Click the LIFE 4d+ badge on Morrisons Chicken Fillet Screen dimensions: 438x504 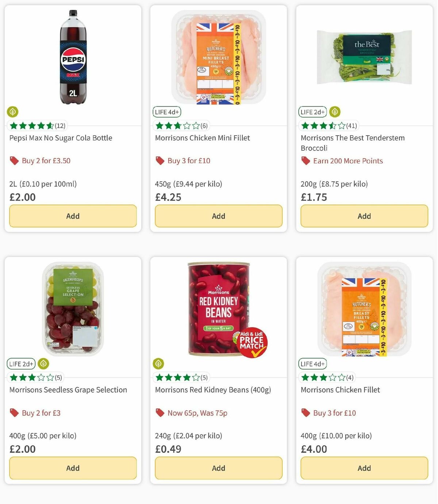[x=312, y=364]
